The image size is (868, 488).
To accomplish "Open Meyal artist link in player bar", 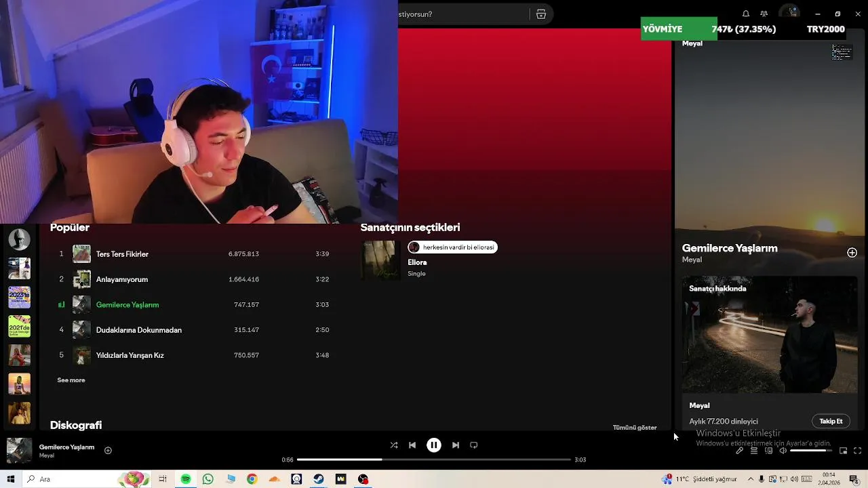I will click(46, 455).
